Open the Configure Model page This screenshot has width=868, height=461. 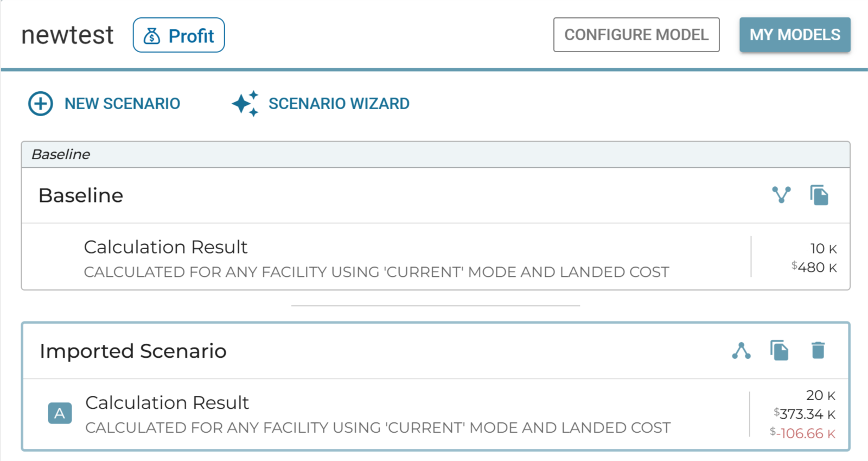pos(636,35)
